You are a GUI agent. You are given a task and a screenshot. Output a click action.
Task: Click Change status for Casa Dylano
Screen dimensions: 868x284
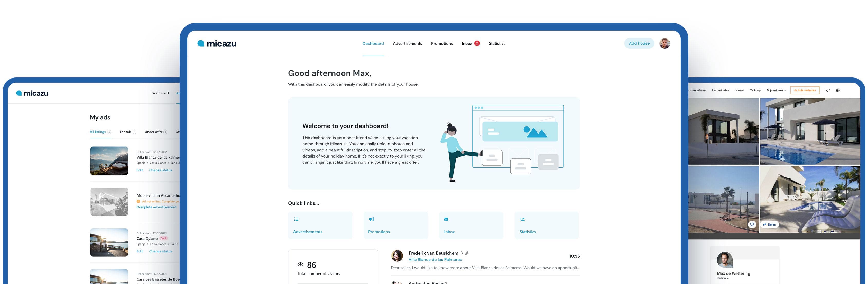click(x=160, y=251)
